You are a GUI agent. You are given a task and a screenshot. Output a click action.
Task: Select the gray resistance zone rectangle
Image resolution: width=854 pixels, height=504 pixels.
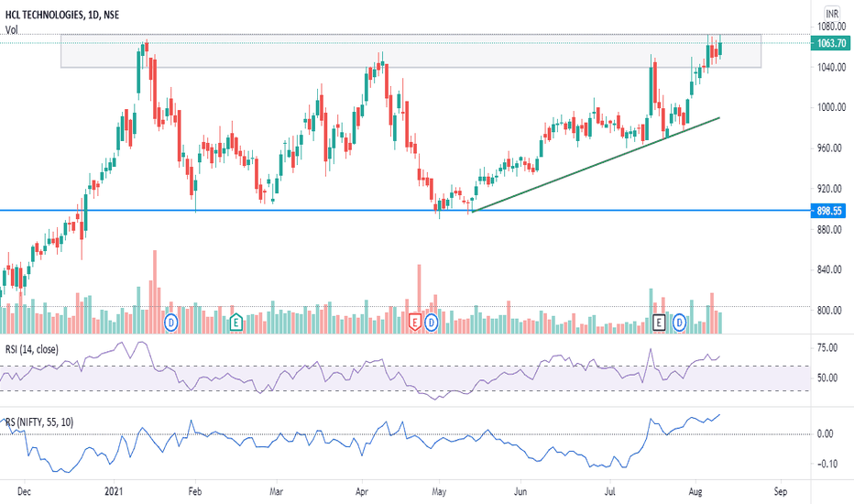click(411, 51)
